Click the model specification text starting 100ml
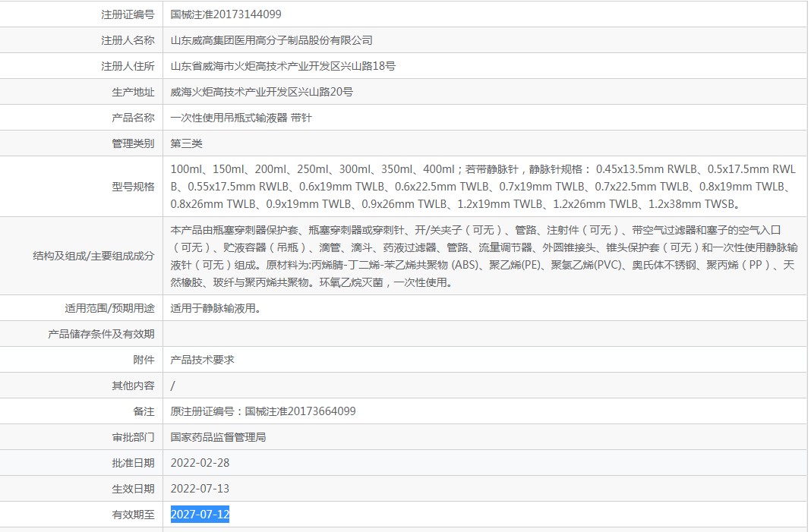This screenshot has width=811, height=532. (x=483, y=187)
